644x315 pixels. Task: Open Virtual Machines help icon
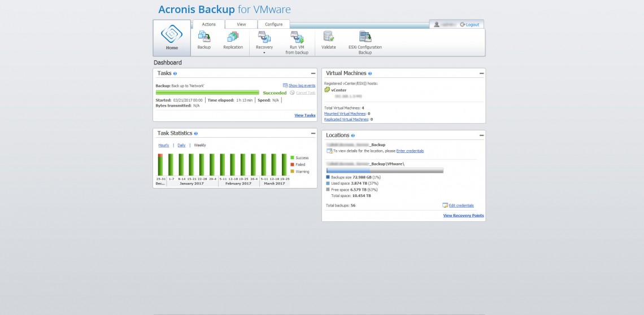tap(370, 73)
